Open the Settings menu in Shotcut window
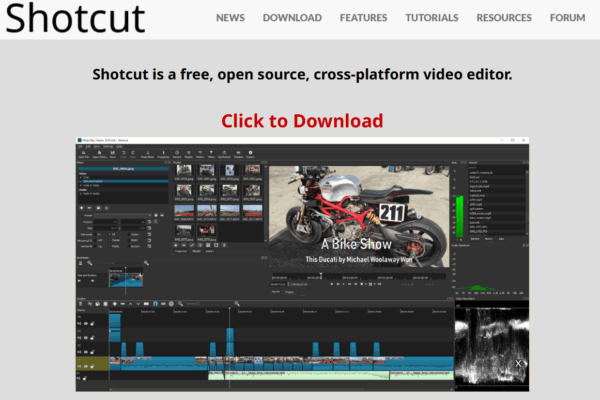This screenshot has width=600, height=400. [x=108, y=147]
